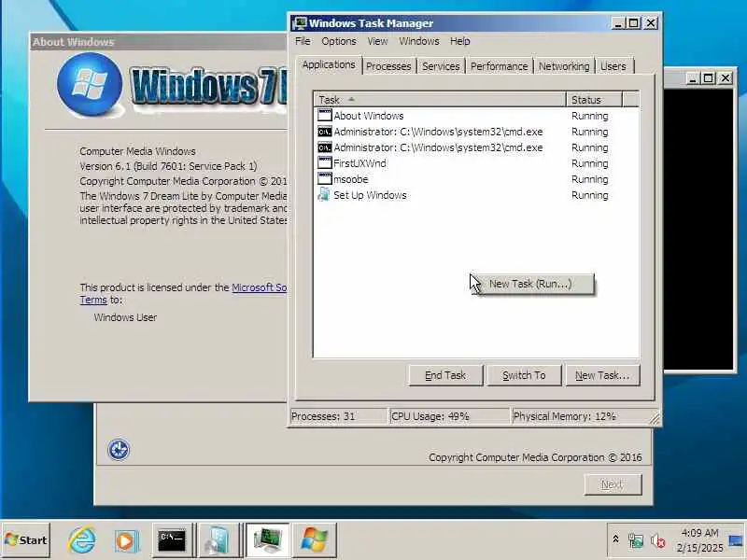747x560 pixels.
Task: Select the About Windows task icon
Action: coord(324,115)
